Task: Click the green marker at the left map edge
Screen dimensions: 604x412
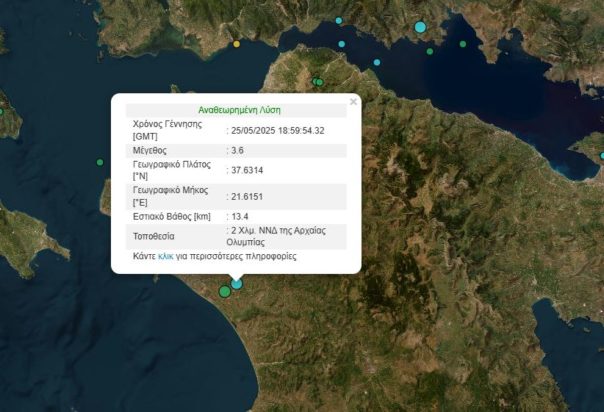Action: (2, 111)
